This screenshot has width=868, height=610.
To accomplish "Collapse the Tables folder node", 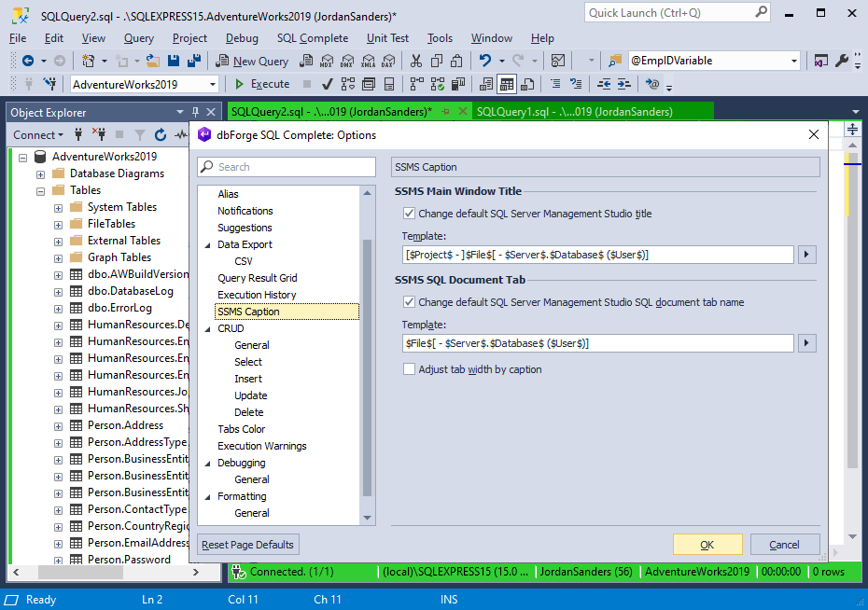I will [x=40, y=191].
